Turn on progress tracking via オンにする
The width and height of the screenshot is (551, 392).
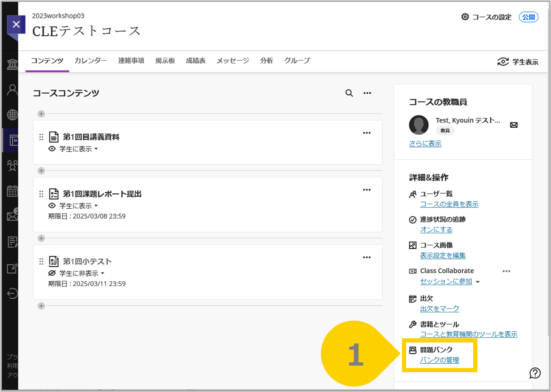[x=436, y=229]
